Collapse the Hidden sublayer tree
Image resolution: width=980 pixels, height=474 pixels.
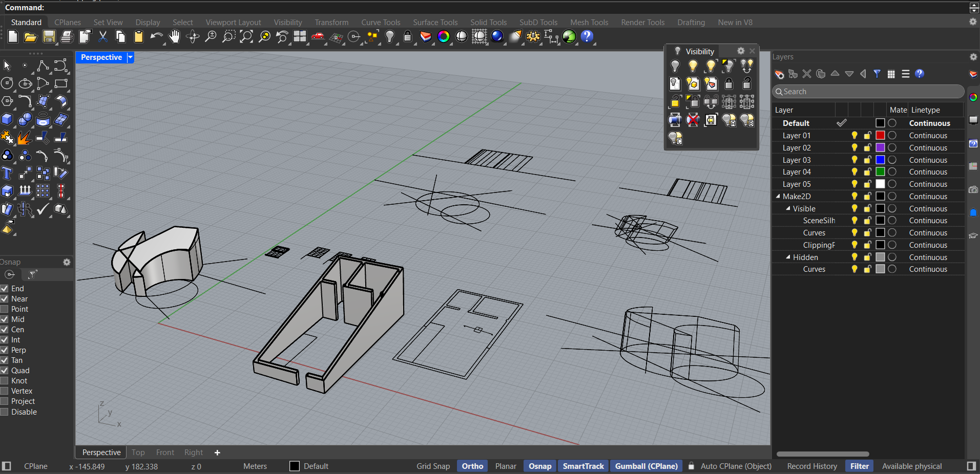click(x=788, y=257)
